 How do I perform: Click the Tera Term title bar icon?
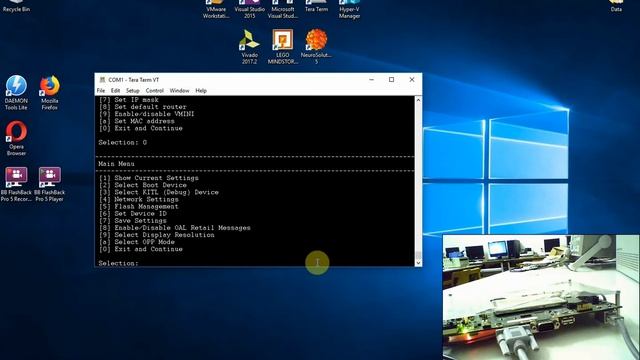[102, 80]
